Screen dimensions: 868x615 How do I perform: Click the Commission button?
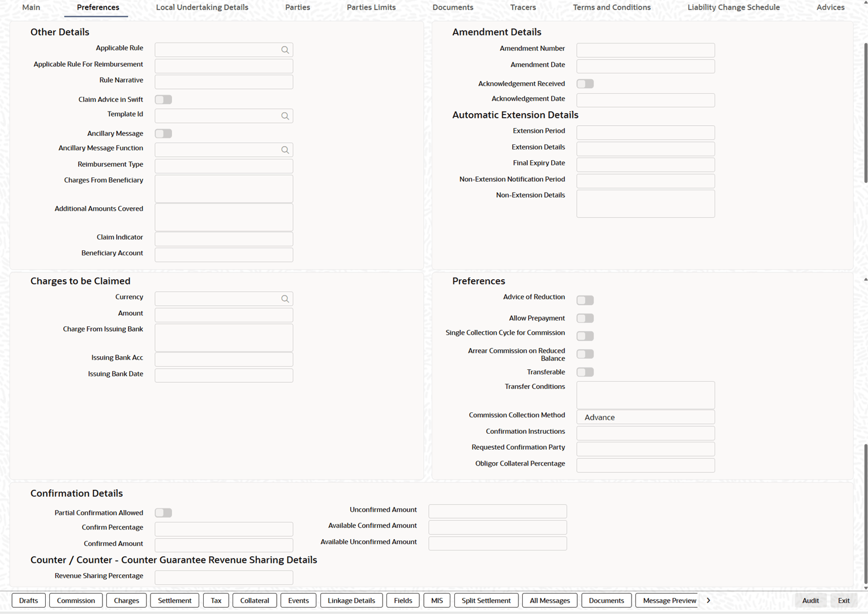point(76,600)
